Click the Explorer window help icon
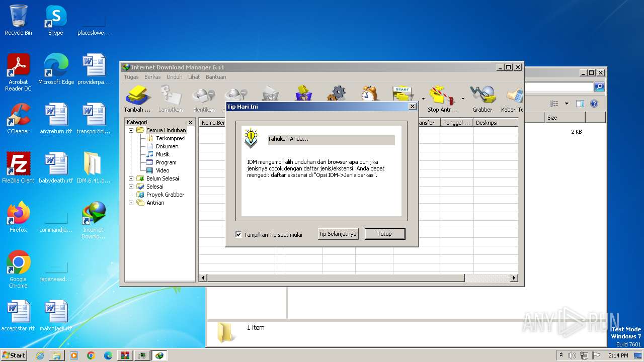Viewport: 644px width, 362px height. (594, 104)
